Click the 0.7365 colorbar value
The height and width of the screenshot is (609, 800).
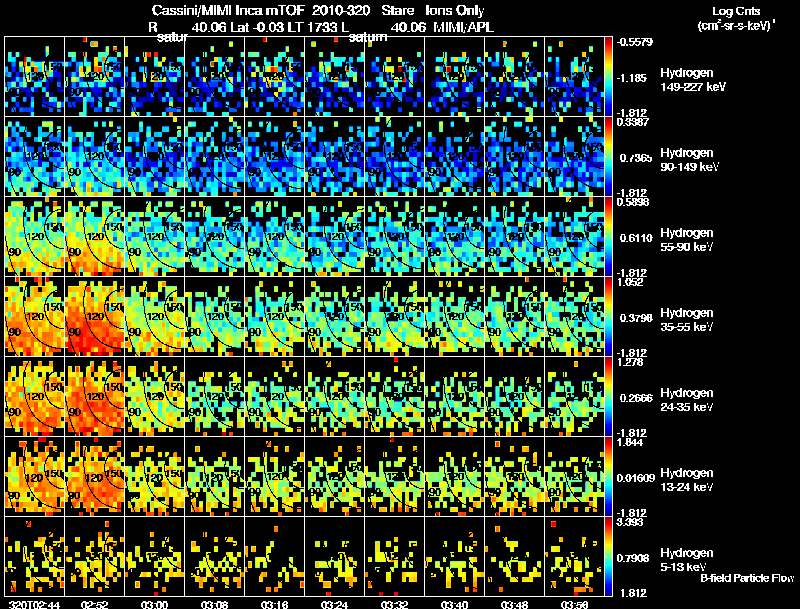(636, 158)
